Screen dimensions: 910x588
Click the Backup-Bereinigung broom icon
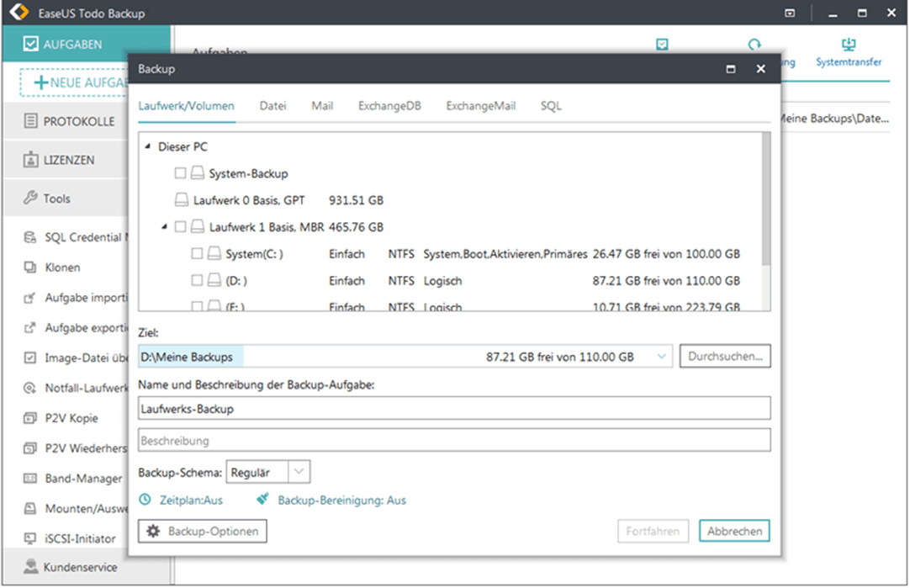(x=263, y=499)
